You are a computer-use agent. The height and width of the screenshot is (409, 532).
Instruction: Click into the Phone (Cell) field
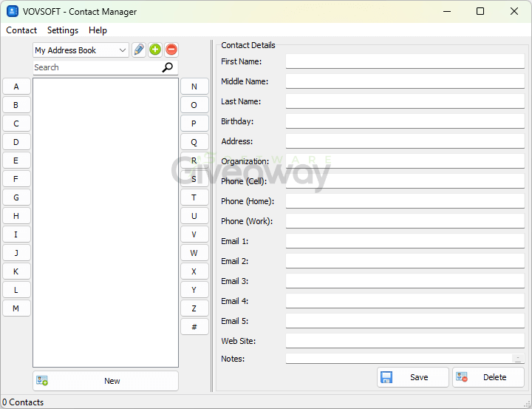coord(405,181)
